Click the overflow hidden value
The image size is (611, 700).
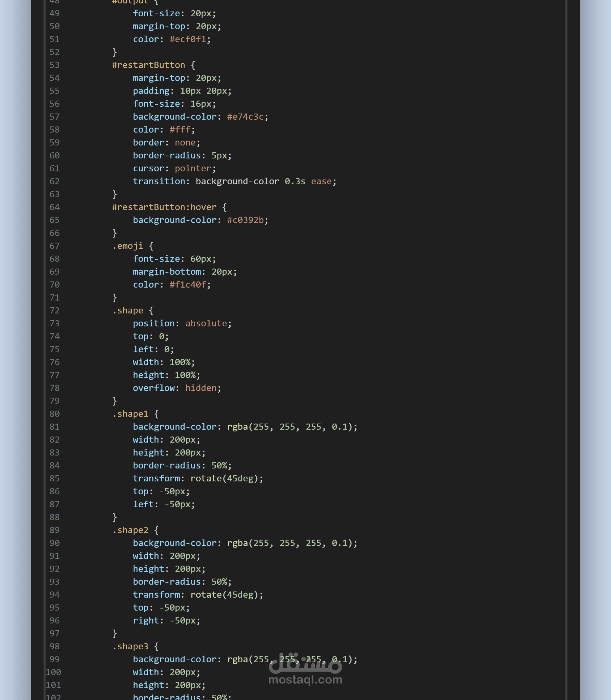(x=201, y=388)
